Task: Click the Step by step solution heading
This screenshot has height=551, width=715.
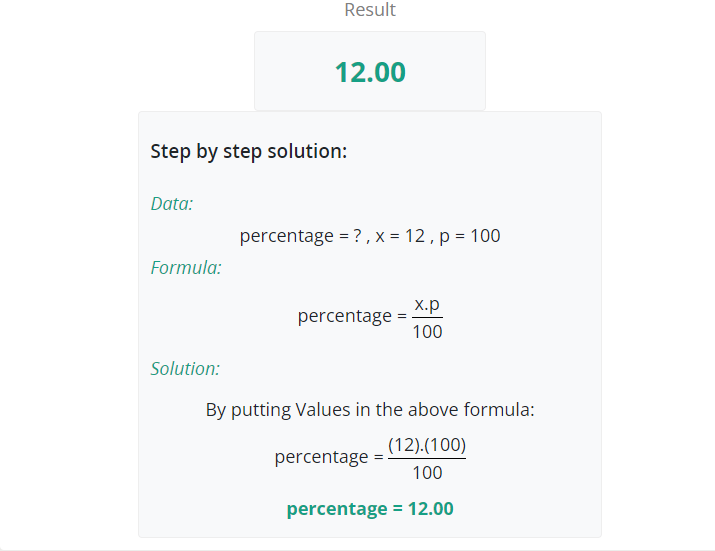Action: (x=249, y=151)
